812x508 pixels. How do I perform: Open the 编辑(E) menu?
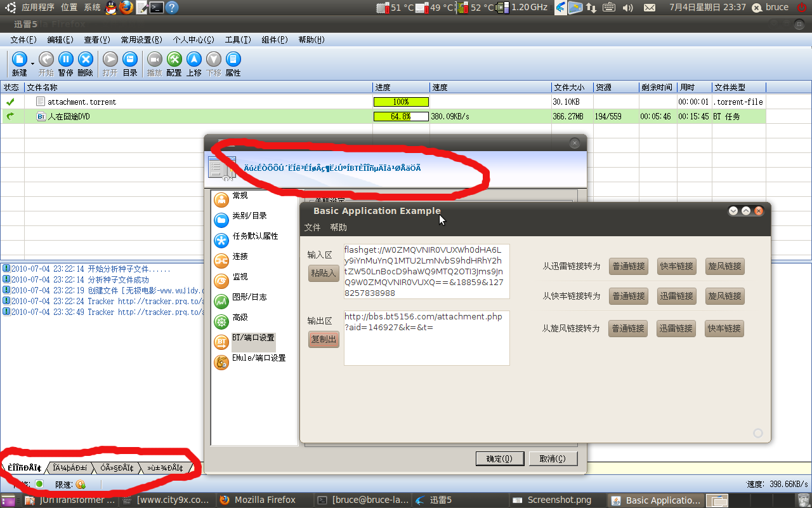(x=60, y=39)
